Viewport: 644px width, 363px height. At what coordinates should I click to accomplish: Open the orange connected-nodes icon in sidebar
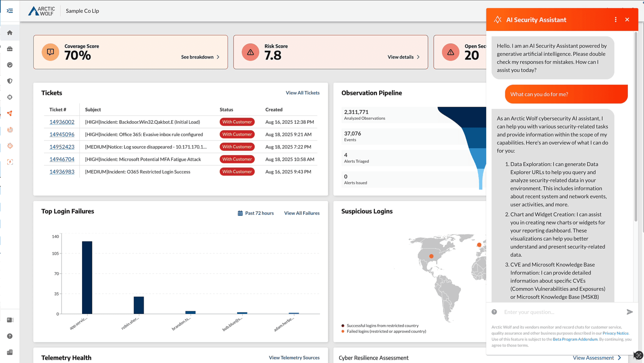(x=10, y=113)
